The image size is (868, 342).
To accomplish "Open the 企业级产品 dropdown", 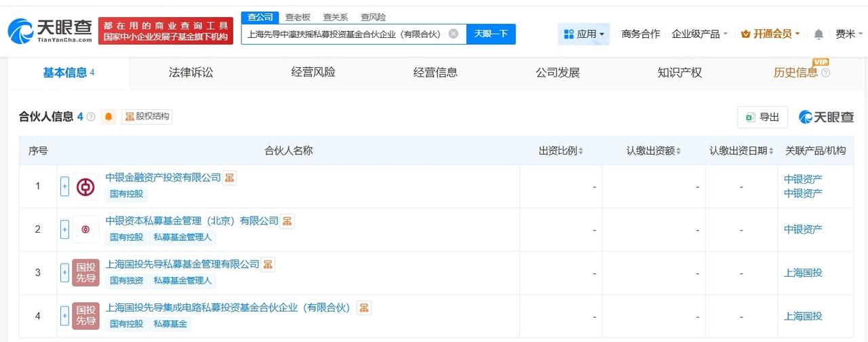I will pyautogui.click(x=699, y=34).
